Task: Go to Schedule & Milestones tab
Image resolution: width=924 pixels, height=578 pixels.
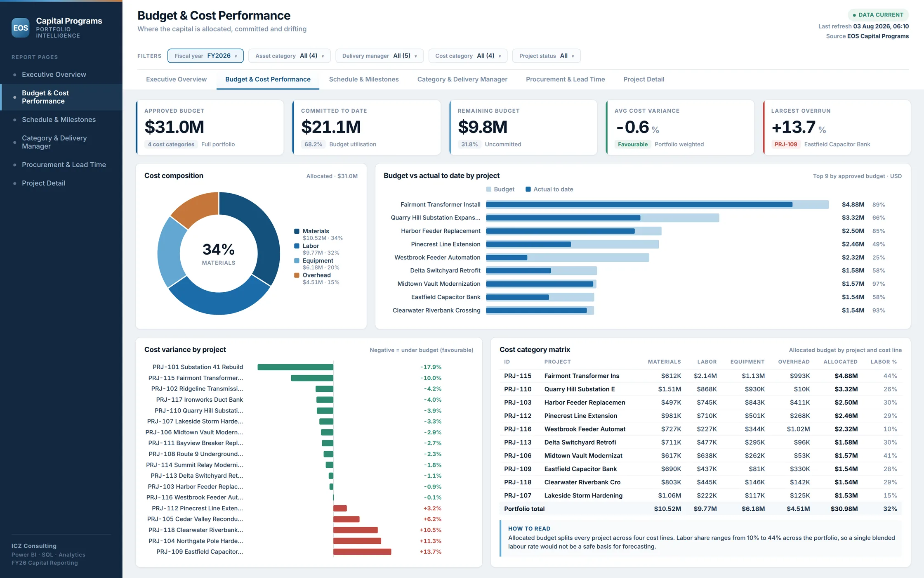Action: click(x=364, y=79)
